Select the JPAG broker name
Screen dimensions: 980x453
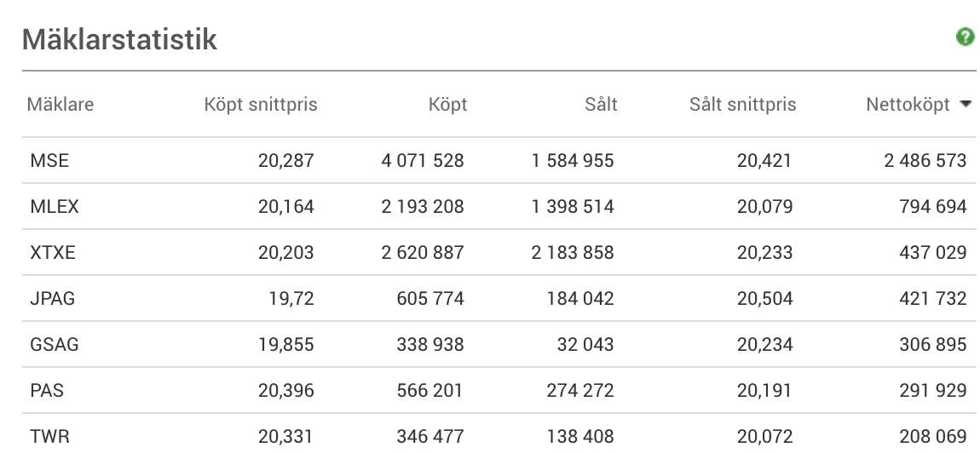click(52, 298)
